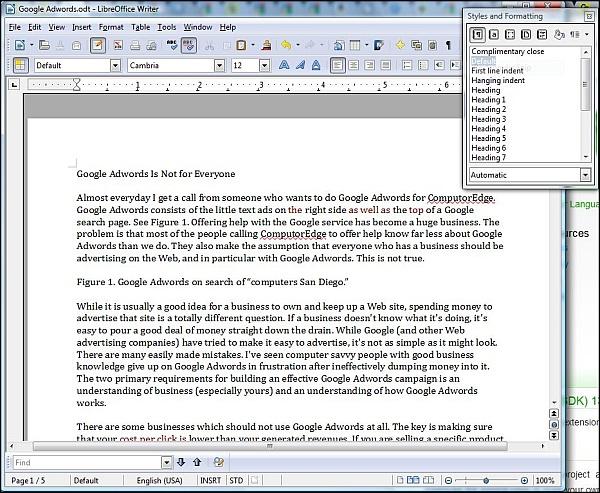Select Hanging indent style
600x493 pixels.
498,80
